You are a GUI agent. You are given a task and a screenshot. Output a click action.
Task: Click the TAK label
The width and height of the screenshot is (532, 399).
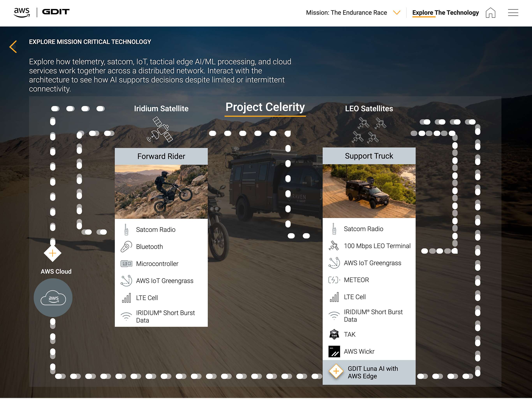[x=350, y=335]
